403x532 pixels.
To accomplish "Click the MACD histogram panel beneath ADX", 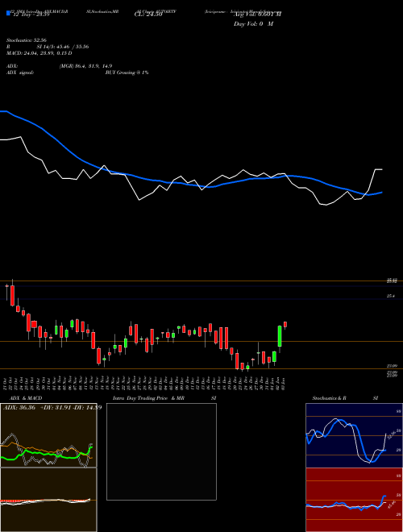I will coord(48,500).
